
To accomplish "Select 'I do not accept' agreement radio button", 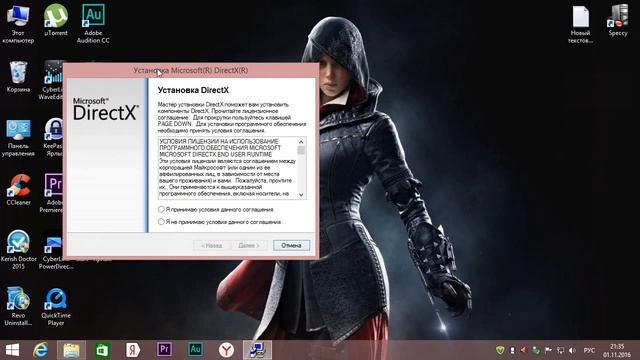I will pos(161,222).
